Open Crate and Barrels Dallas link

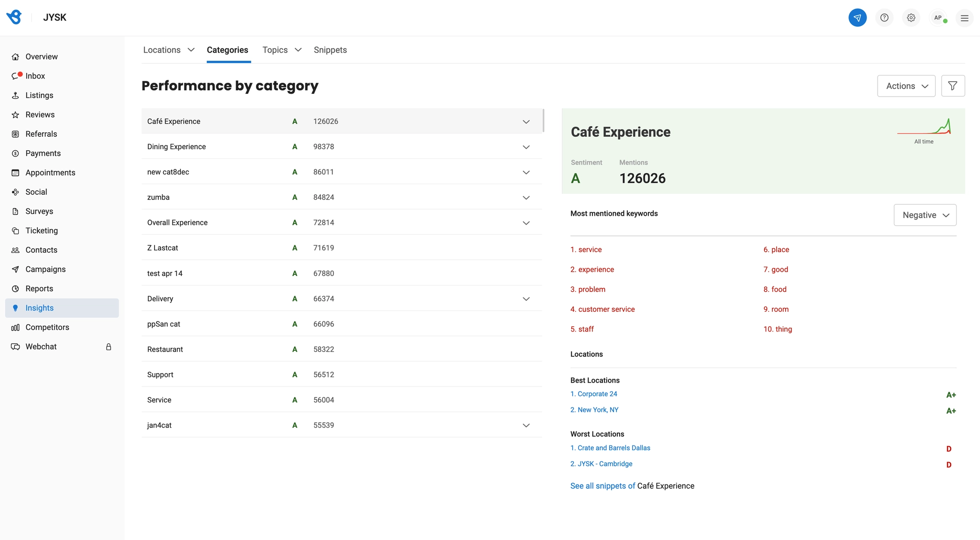point(610,448)
